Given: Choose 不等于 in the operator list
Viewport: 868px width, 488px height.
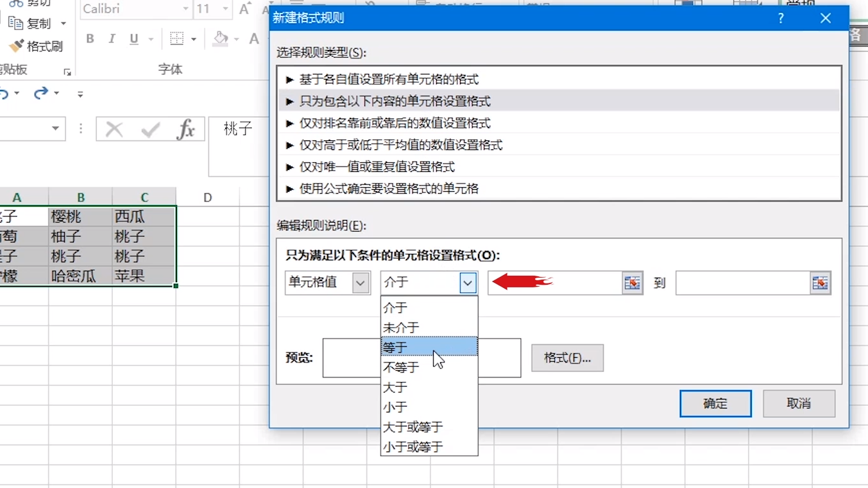Looking at the screenshot, I should pyautogui.click(x=429, y=367).
